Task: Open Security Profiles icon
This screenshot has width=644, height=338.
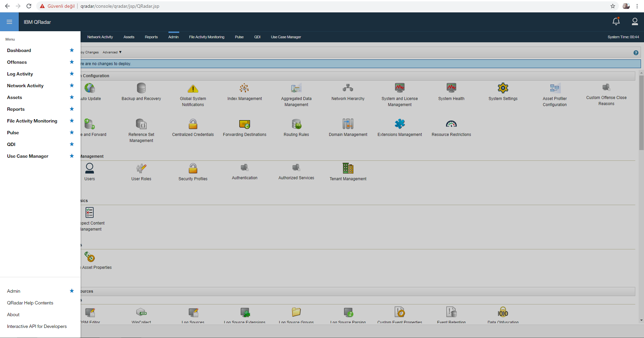Action: click(193, 168)
